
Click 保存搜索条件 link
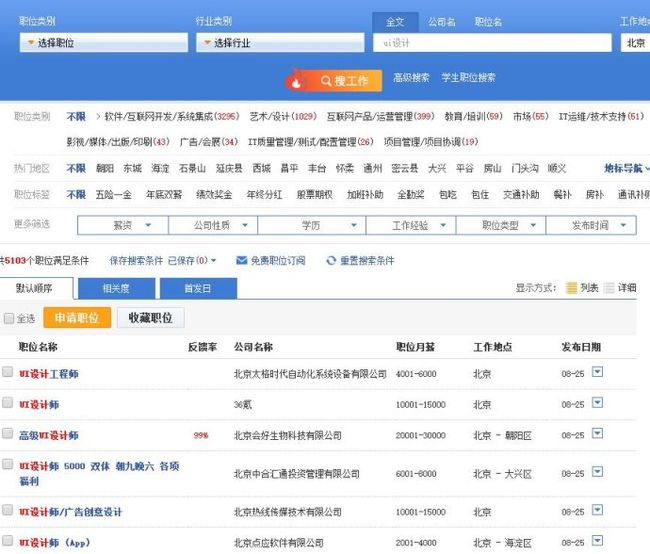(136, 260)
